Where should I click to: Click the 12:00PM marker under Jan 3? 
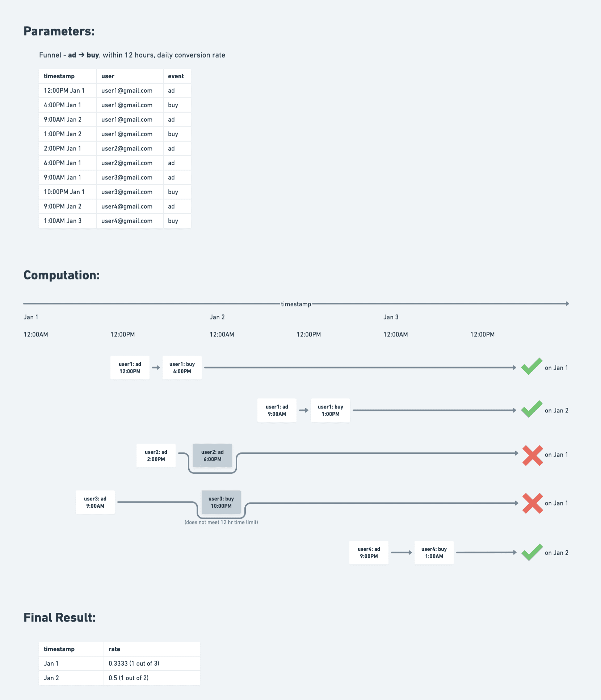click(483, 334)
